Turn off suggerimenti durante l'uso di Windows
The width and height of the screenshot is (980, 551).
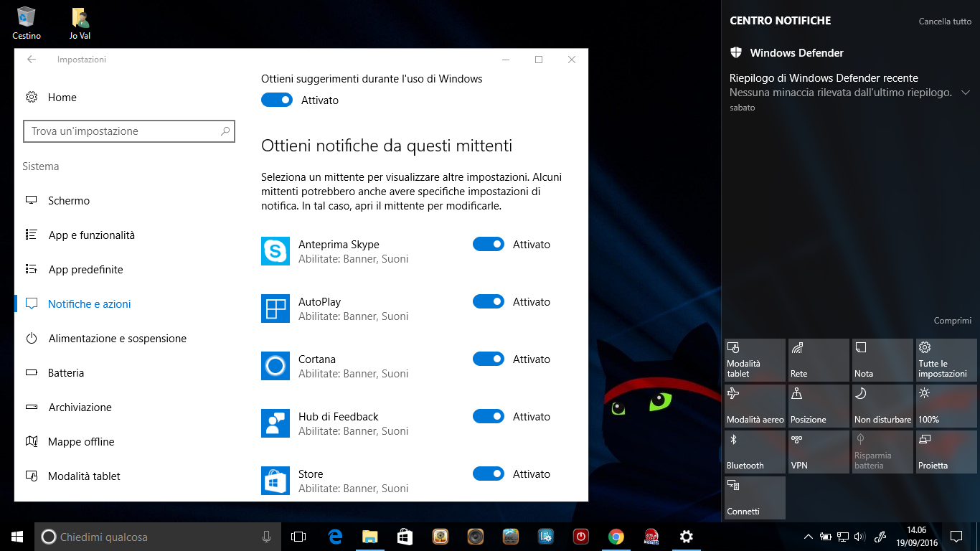277,100
